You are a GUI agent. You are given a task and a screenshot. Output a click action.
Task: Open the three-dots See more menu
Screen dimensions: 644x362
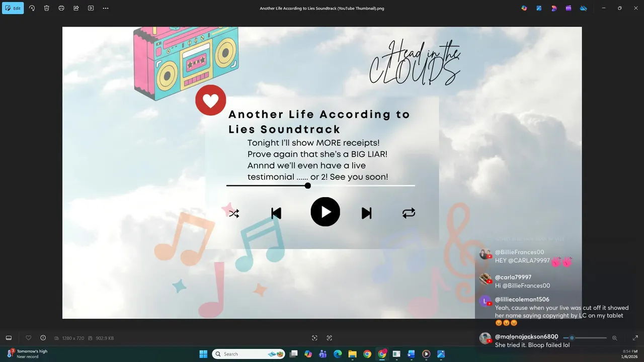[x=105, y=8]
